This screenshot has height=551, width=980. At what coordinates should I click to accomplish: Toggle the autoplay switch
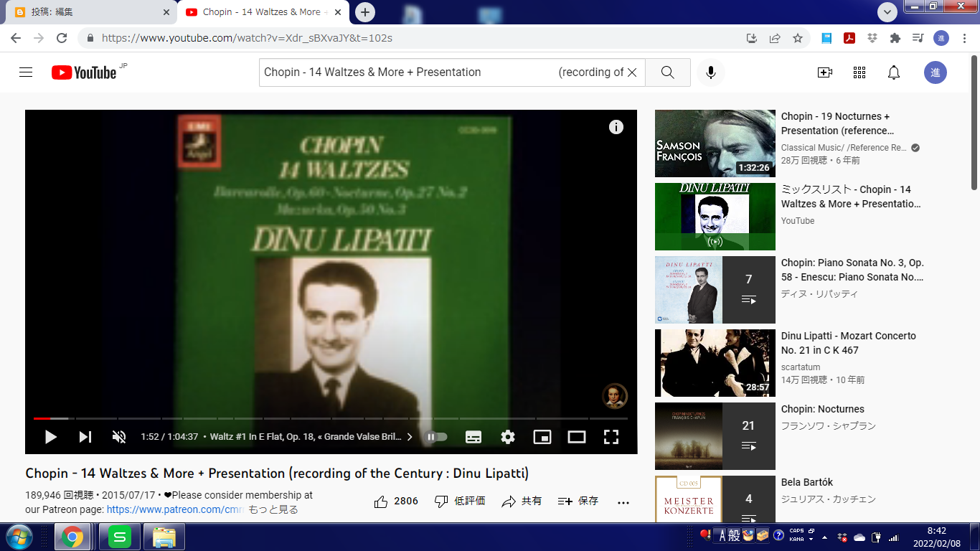click(x=437, y=436)
